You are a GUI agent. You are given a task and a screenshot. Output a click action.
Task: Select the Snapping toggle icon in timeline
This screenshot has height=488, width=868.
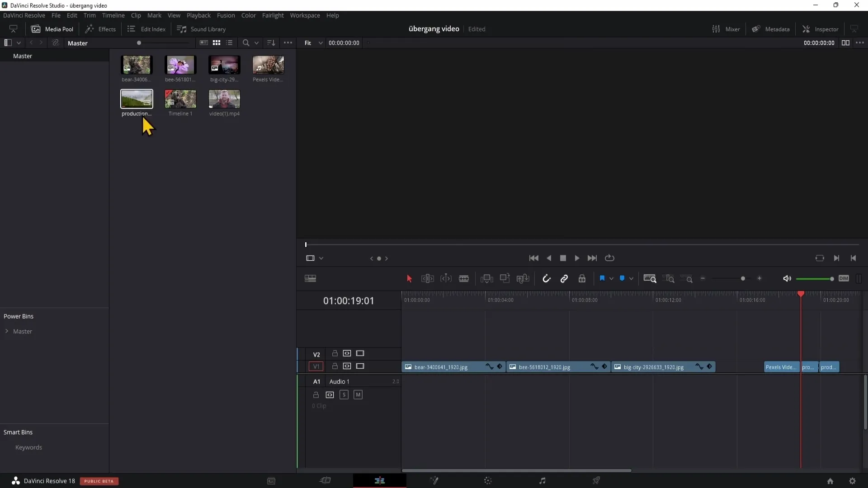pyautogui.click(x=547, y=278)
